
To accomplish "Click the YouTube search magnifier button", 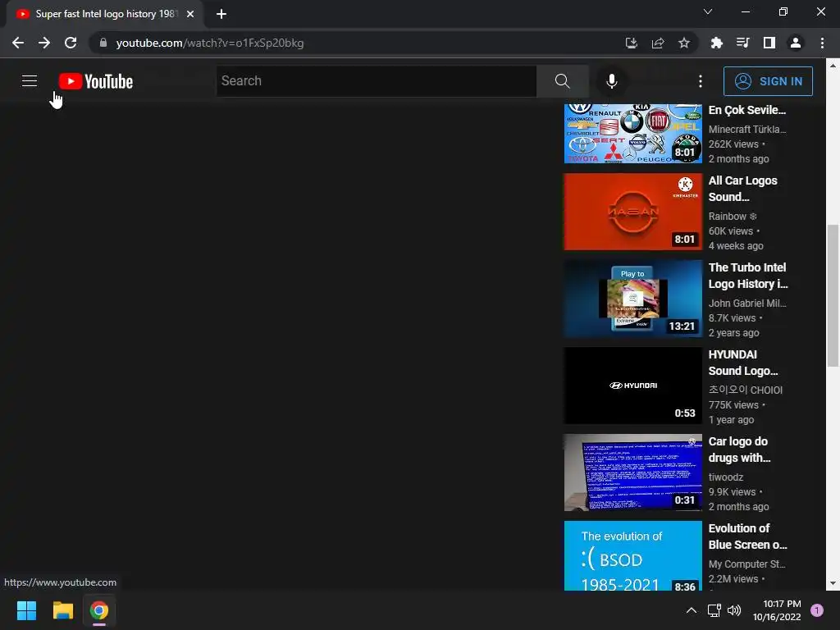I will (562, 81).
